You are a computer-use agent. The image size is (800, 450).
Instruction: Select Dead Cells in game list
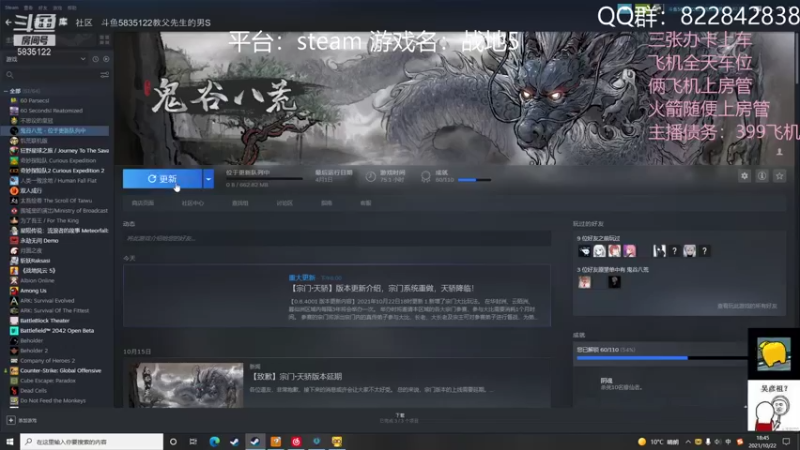coord(33,391)
